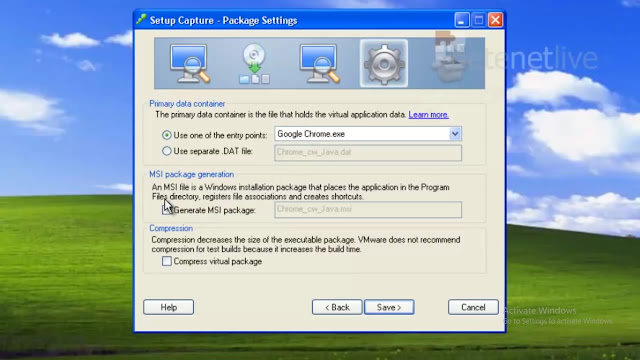This screenshot has width=640, height=360.
Task: Click the prescan monitor magnifier wizard icon
Action: [x=189, y=63]
